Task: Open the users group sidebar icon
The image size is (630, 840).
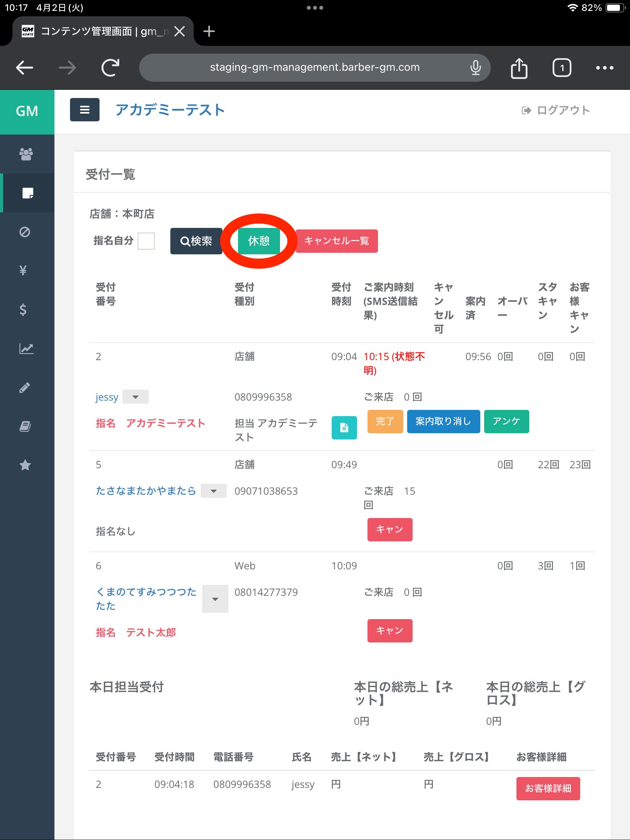Action: click(26, 154)
